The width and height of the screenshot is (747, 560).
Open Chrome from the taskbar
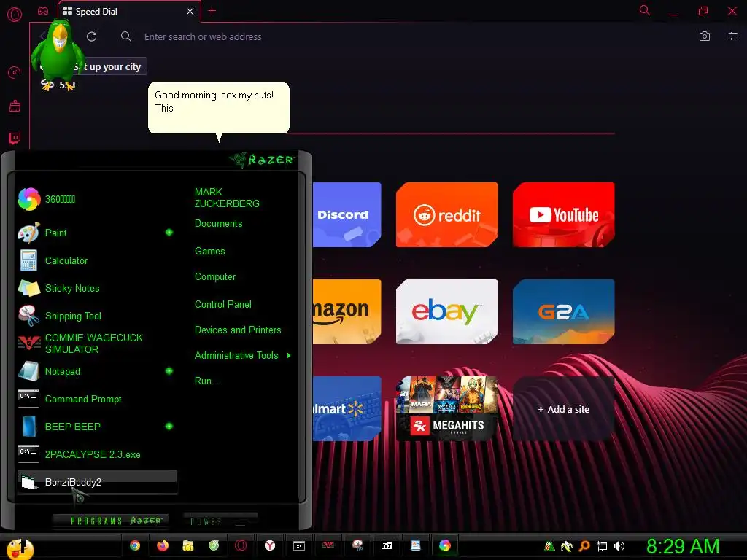[x=135, y=545]
